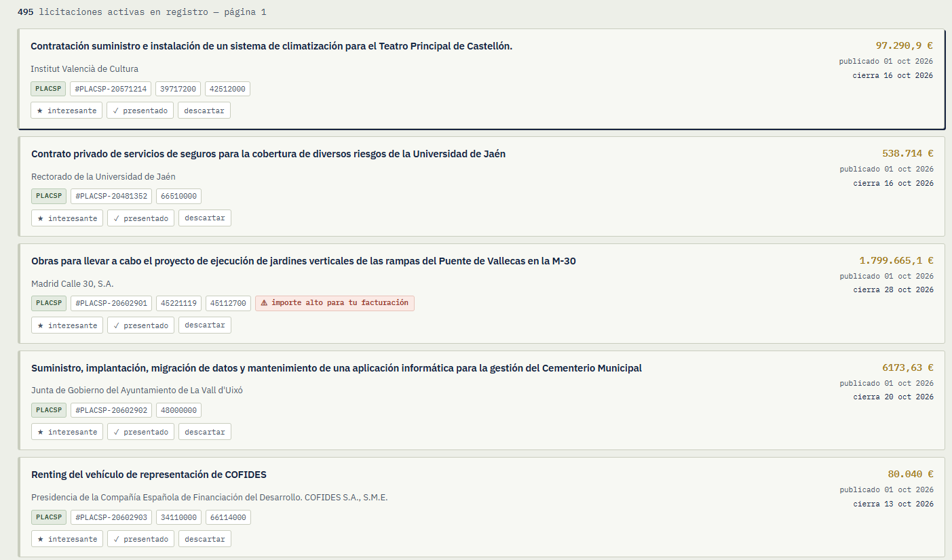Select CPV code 66114000
The image size is (952, 560).
click(228, 517)
